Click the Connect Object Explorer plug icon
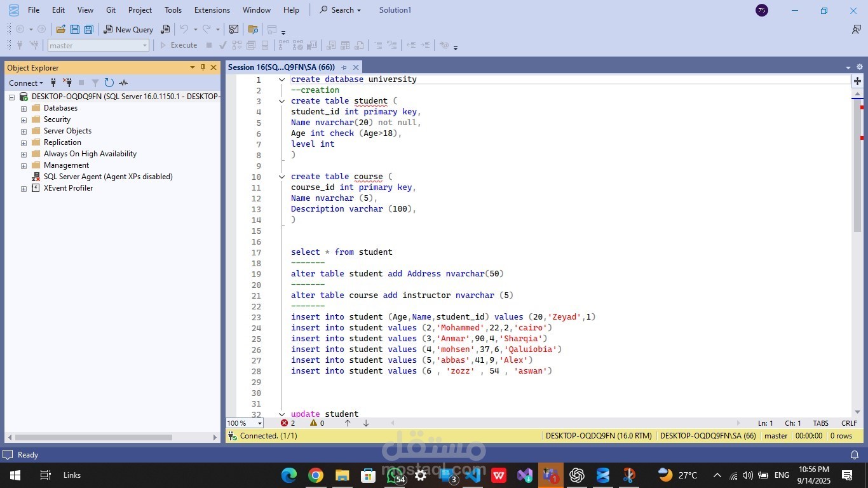Image resolution: width=868 pixels, height=488 pixels. (x=53, y=83)
